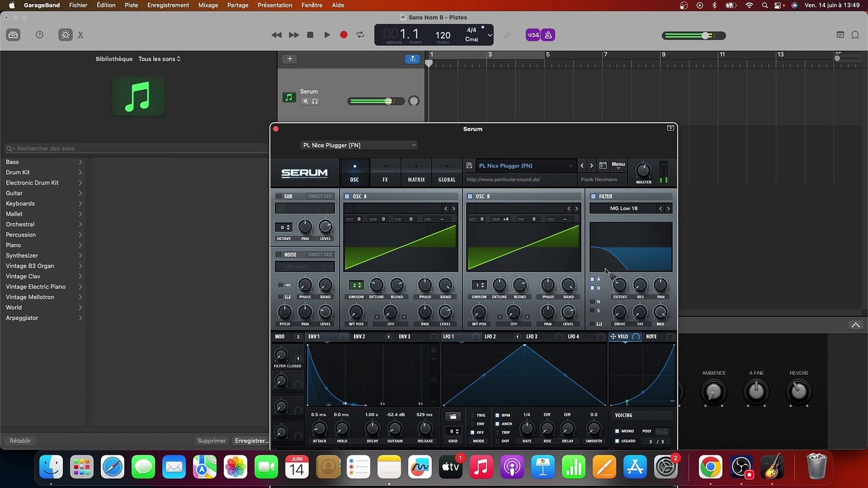Switch to Serum OSC tab
Image resolution: width=868 pixels, height=488 pixels.
tap(354, 172)
